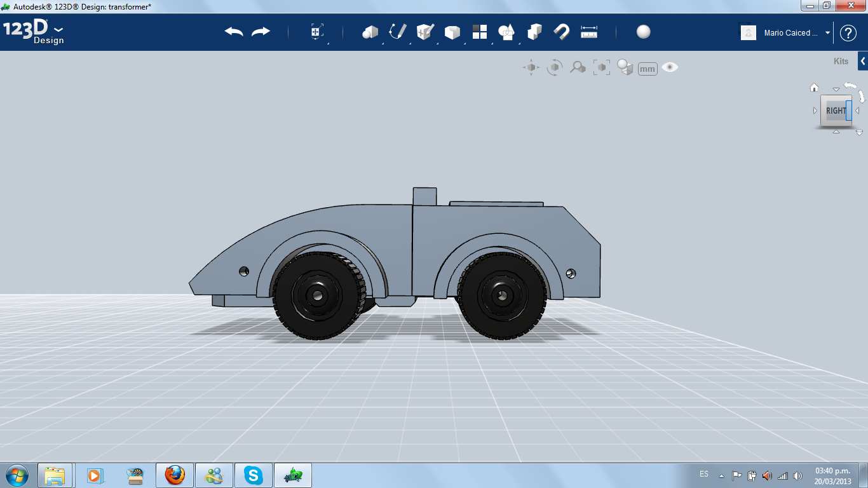Open the view cube options menu arrow

click(x=859, y=133)
